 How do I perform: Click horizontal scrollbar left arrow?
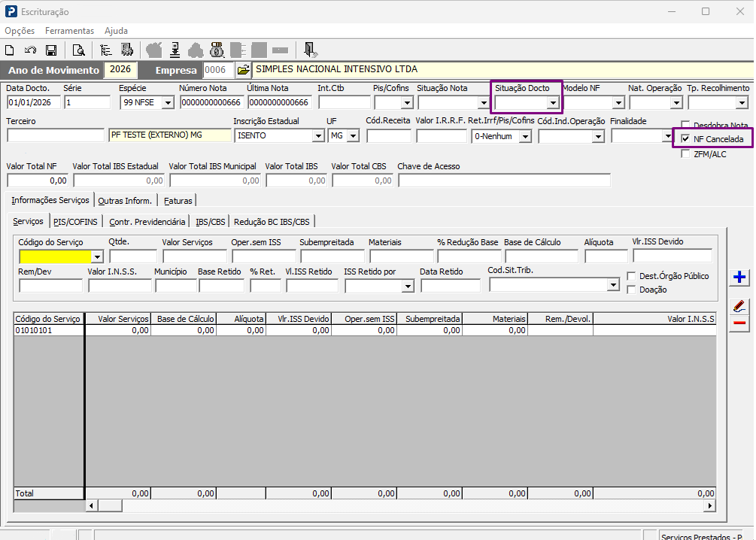[92, 505]
